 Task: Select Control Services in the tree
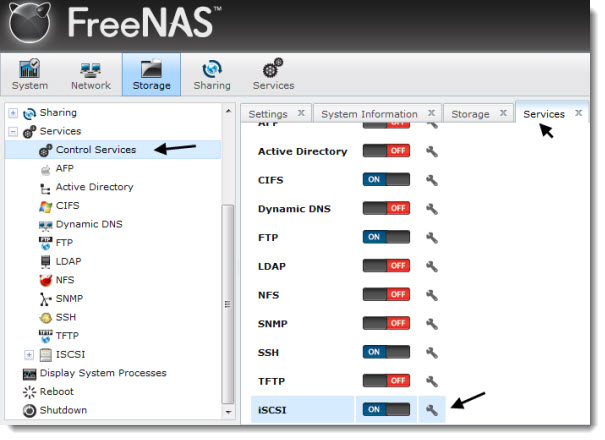113,150
